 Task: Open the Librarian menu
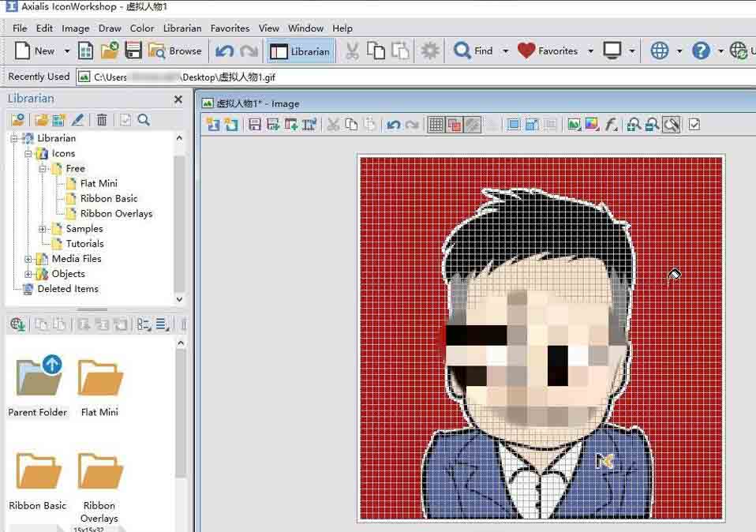pyautogui.click(x=182, y=28)
